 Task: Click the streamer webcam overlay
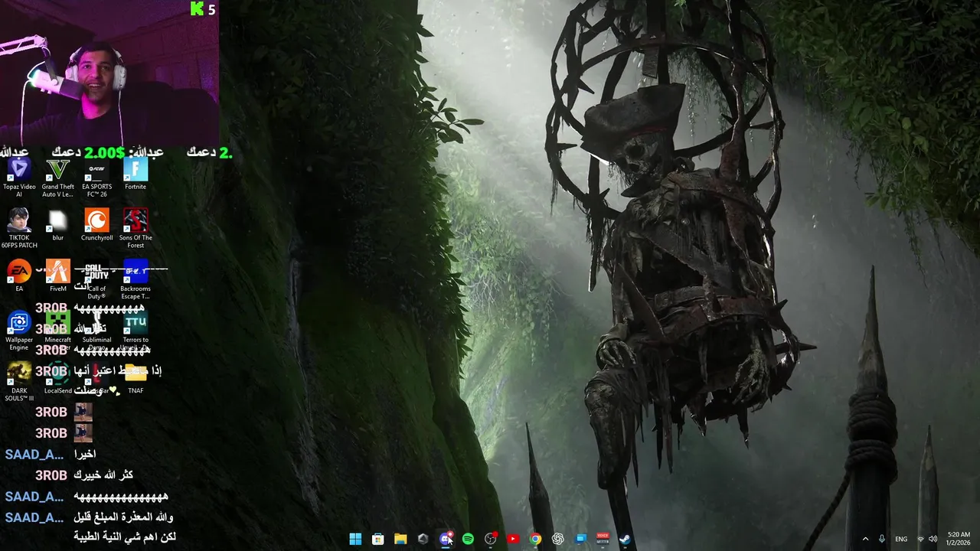tap(109, 73)
